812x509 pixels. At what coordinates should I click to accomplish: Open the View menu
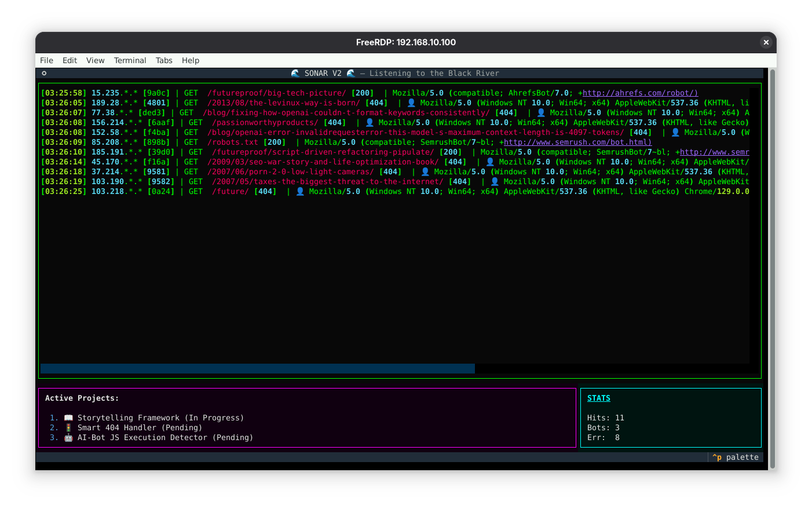96,60
